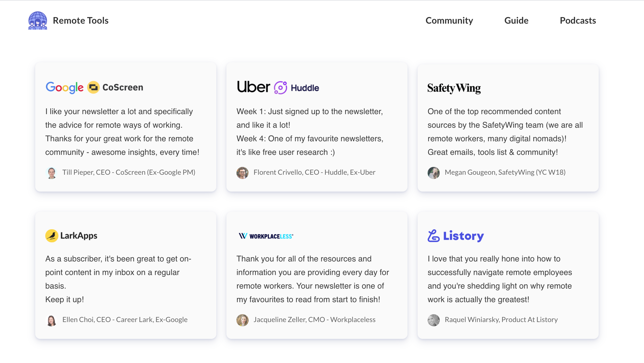Click the Uber logo
The height and width of the screenshot is (363, 644).
[x=253, y=87]
